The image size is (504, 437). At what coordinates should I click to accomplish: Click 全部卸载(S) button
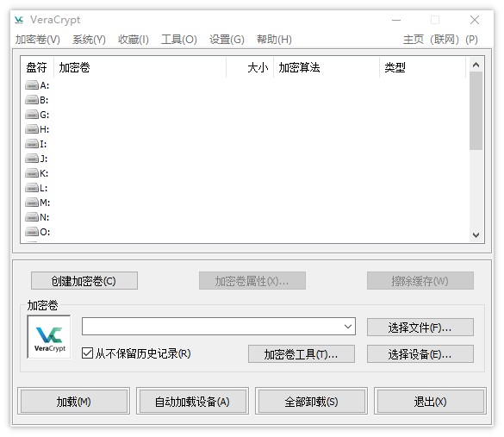tap(311, 401)
